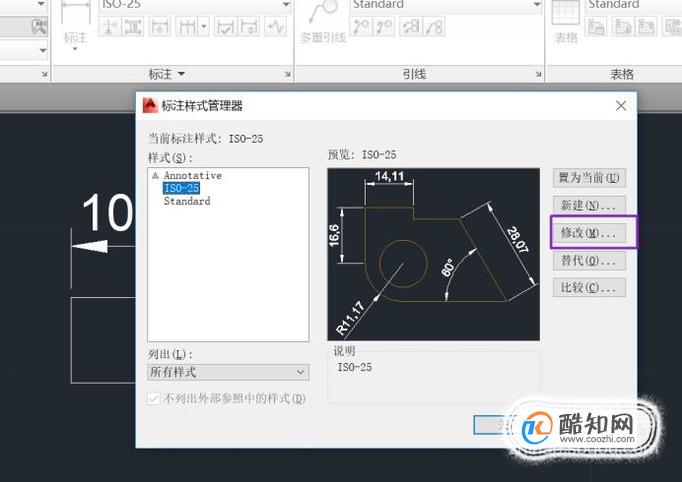Screen dimensions: 682x482
Task: Click the 置为当前(U) button
Action: click(x=589, y=178)
